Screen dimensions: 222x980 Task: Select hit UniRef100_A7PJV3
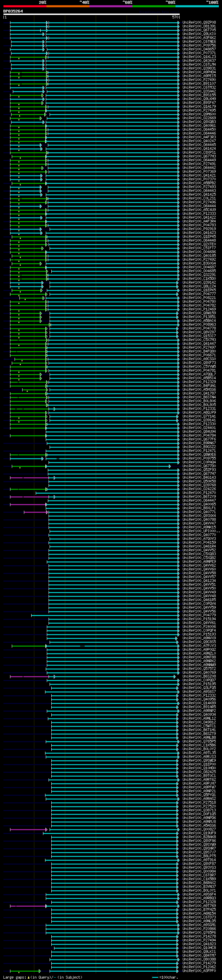(x=199, y=646)
